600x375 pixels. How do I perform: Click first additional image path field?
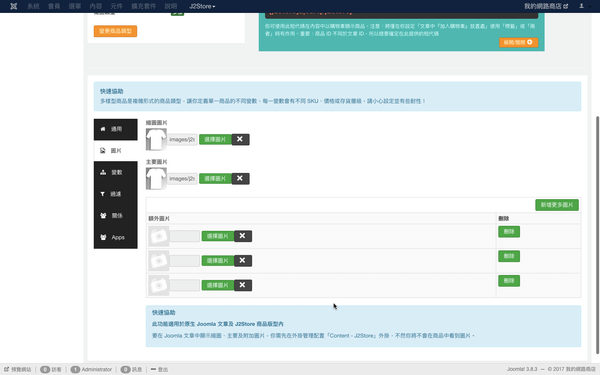click(184, 236)
